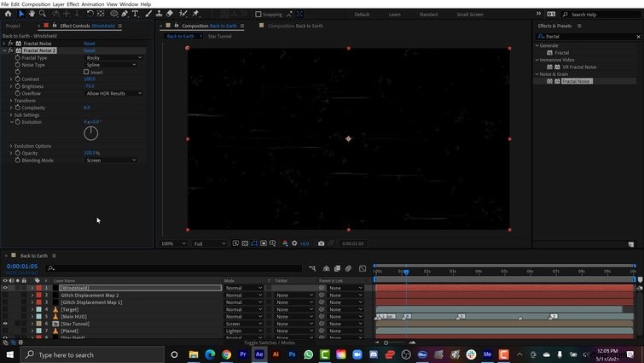644x363 pixels.
Task: Open Photoshop from the taskbar
Action: point(292,354)
